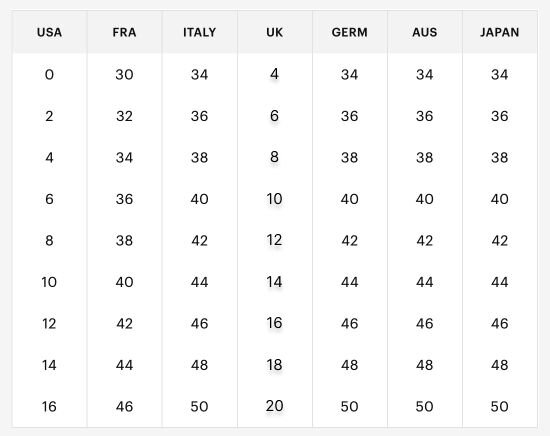Select the GERM column header
This screenshot has height=436, width=550.
(350, 32)
